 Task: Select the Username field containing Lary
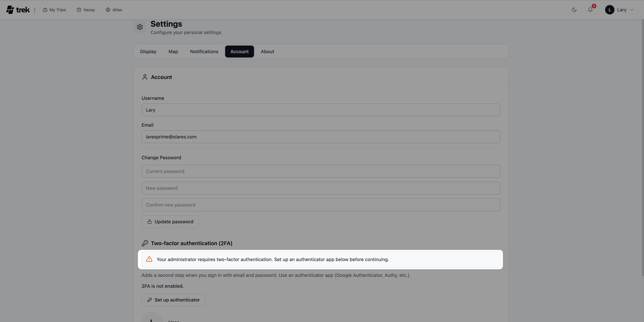[321, 110]
